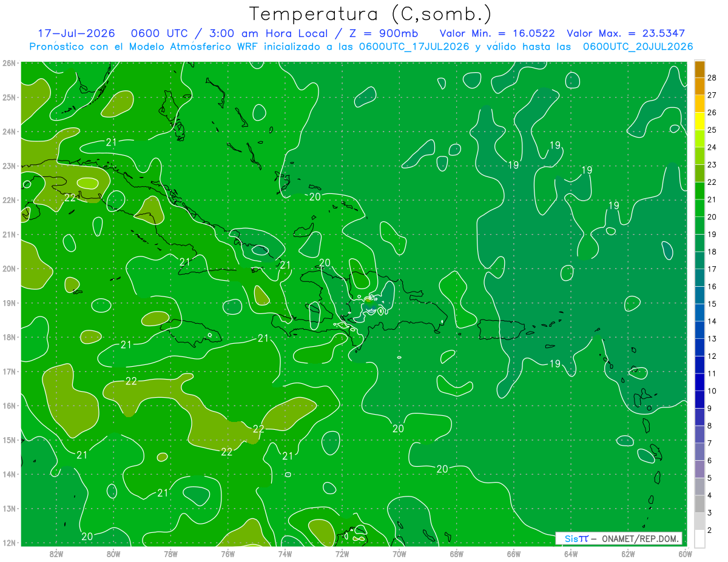Click the "19N" latitude axis label
Screen dimensions: 728x562
click(9, 303)
